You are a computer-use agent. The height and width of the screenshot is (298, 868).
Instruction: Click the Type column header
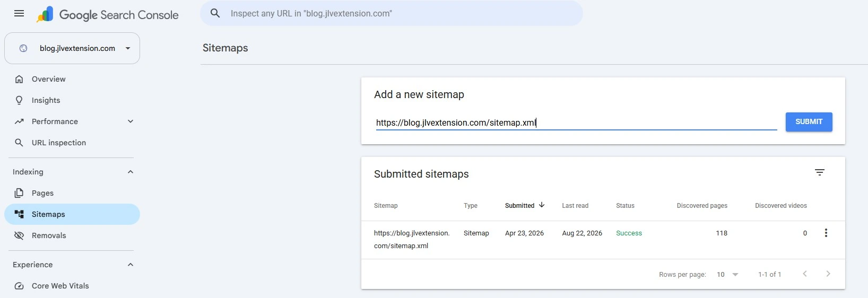pos(471,206)
